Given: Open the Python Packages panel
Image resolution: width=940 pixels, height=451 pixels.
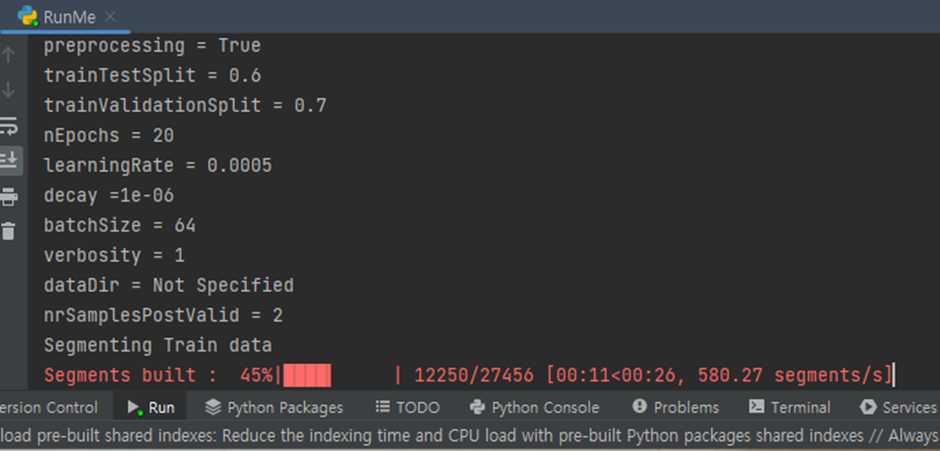Looking at the screenshot, I should click(x=274, y=408).
